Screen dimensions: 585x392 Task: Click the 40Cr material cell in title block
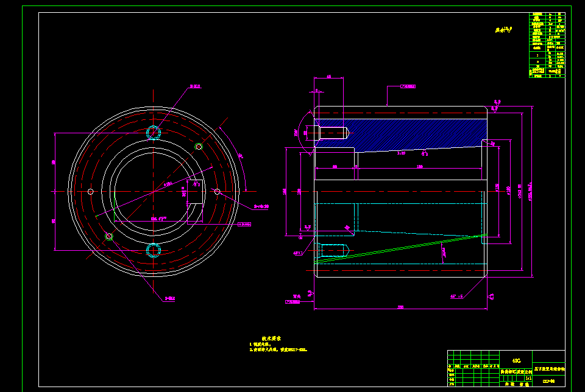click(x=516, y=360)
